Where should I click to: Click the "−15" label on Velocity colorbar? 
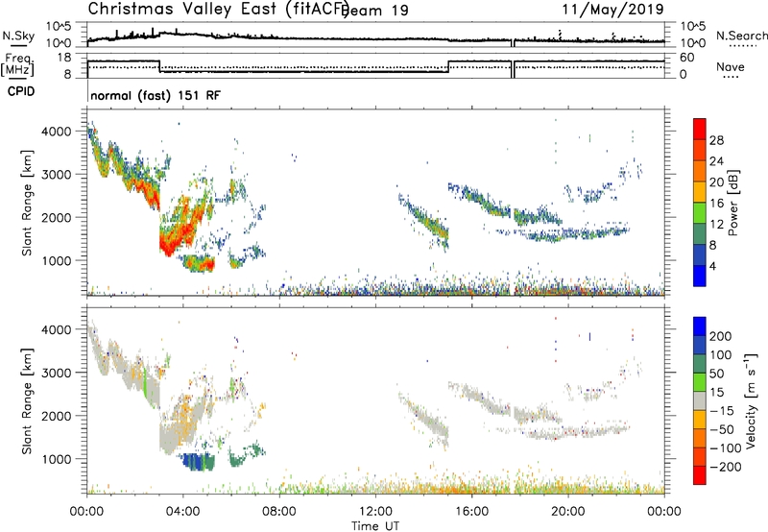722,410
